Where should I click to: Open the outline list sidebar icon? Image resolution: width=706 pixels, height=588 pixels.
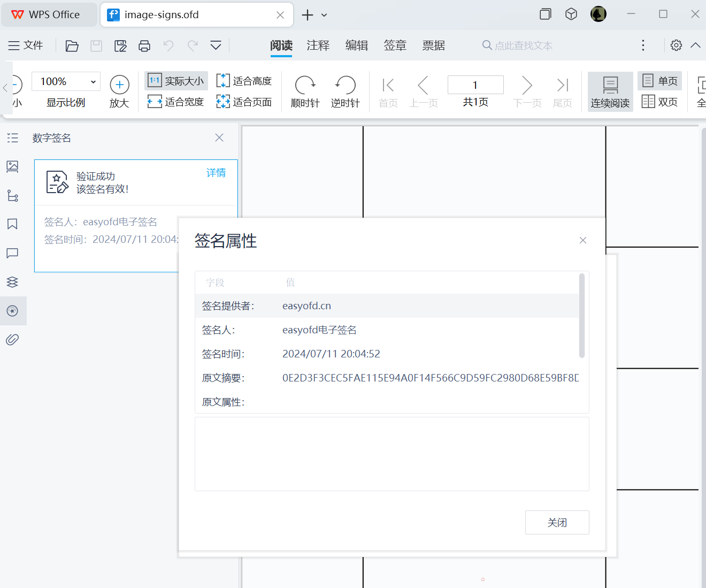pos(13,138)
